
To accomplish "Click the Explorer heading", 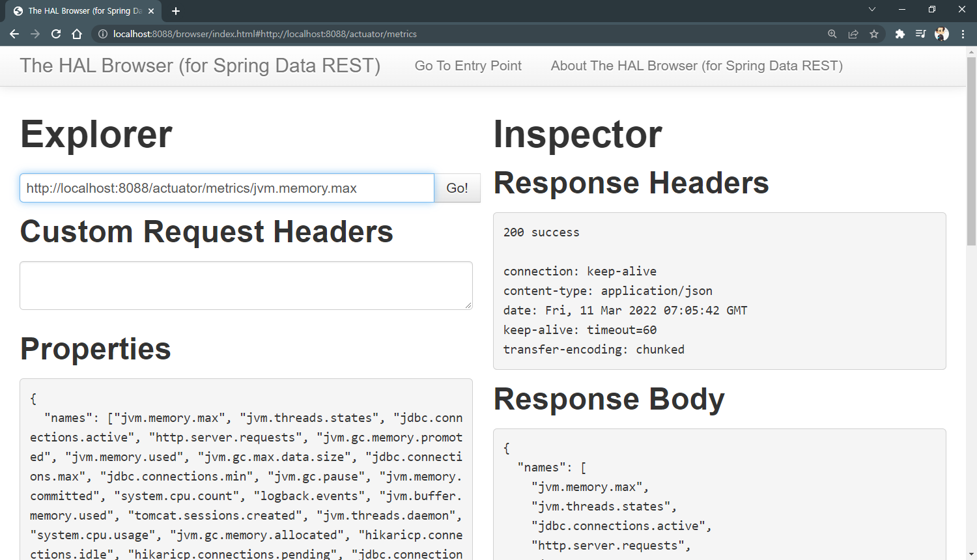I will click(x=96, y=134).
